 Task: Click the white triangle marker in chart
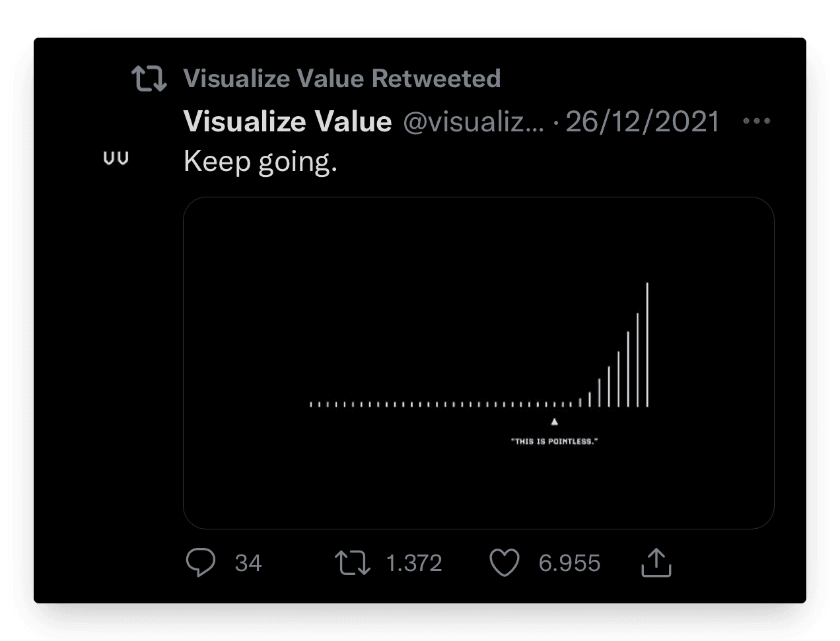coord(555,421)
